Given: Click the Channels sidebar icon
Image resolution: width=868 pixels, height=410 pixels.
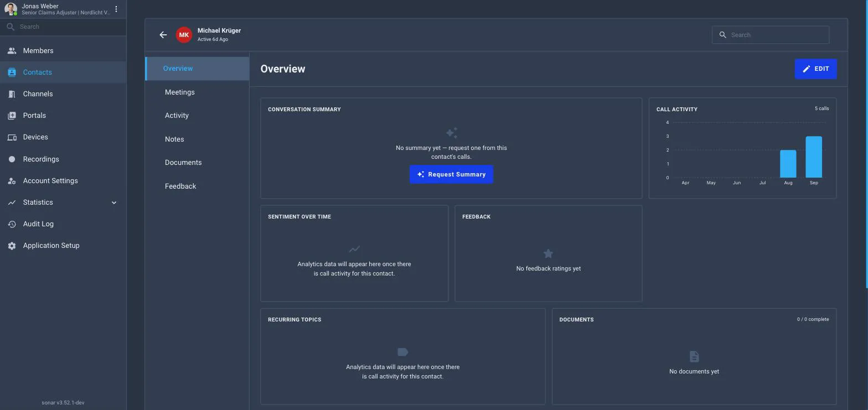Looking at the screenshot, I should coord(12,94).
